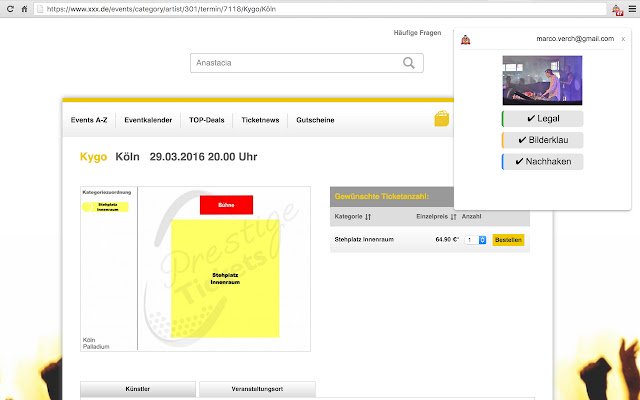Click the Köln Palladium venue label

pyautogui.click(x=96, y=343)
